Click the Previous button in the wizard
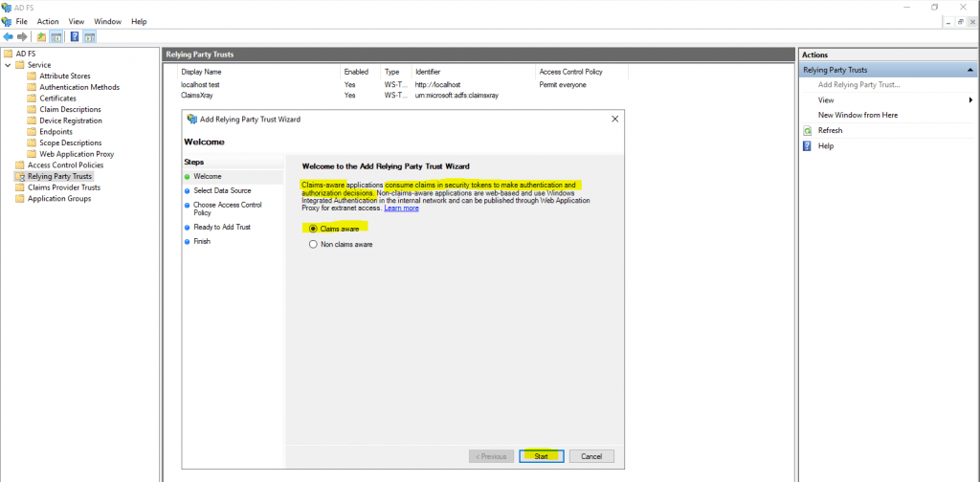The width and height of the screenshot is (980, 482). point(491,456)
